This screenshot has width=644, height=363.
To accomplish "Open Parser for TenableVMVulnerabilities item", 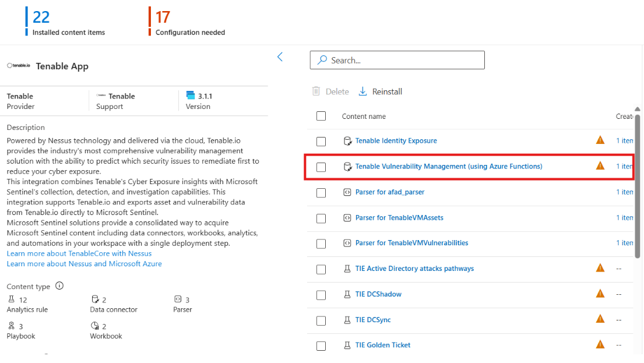I will (411, 243).
